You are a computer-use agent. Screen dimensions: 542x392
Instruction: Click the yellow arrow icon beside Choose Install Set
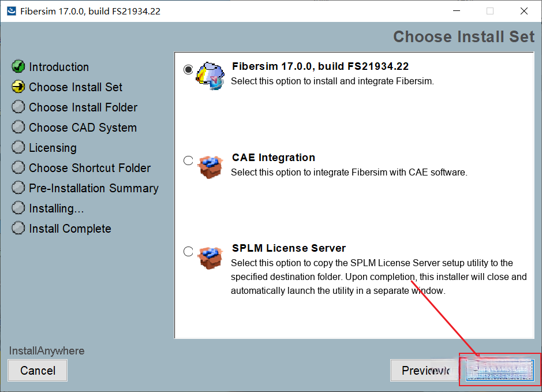pyautogui.click(x=18, y=87)
